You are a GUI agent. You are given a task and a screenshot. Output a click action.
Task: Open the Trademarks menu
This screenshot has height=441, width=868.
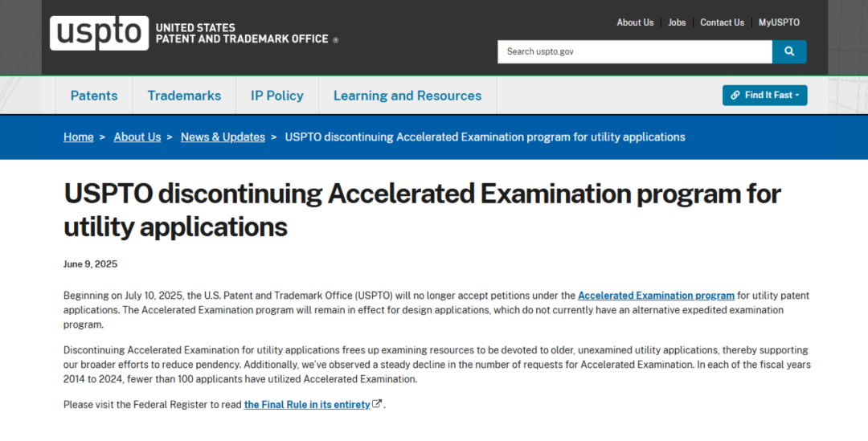(184, 96)
